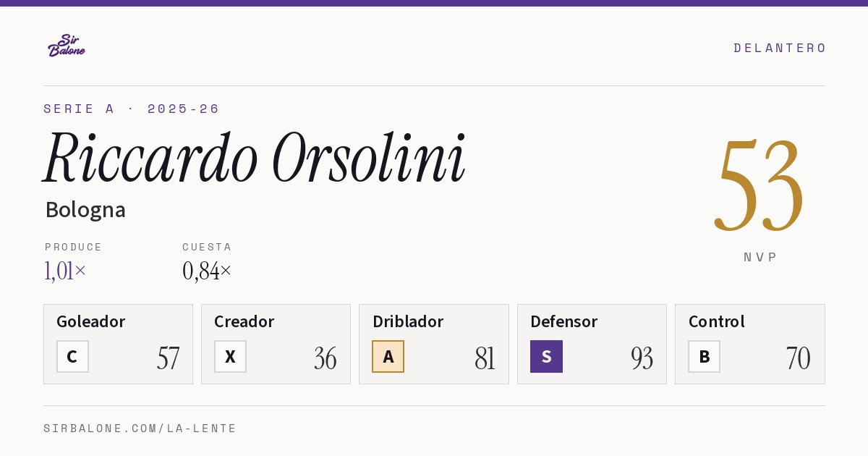868x456 pixels.
Task: Click the player name Riccardo Orsolini
Action: tap(255, 158)
